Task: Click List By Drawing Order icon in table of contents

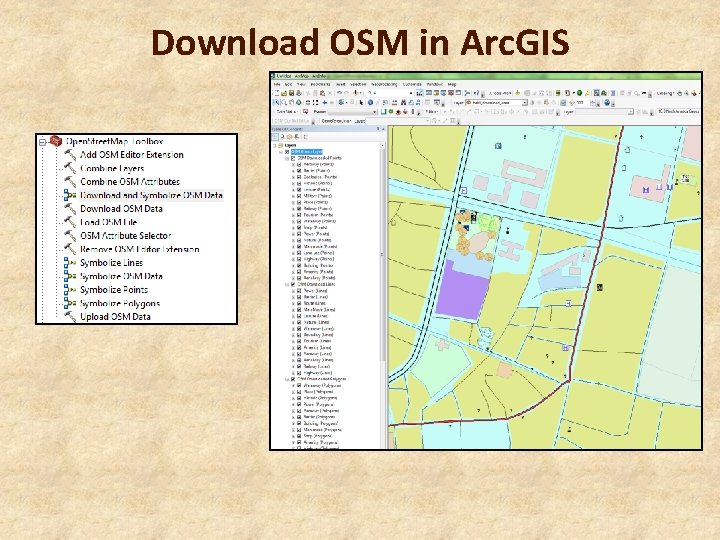Action: [275, 137]
